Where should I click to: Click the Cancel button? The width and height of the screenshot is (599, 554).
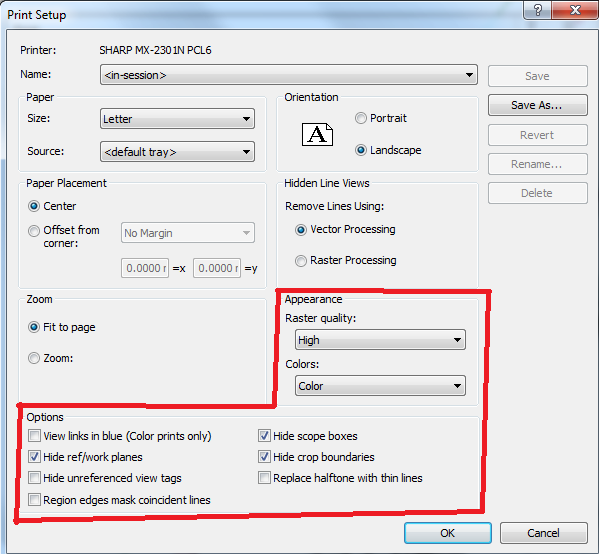click(x=544, y=533)
